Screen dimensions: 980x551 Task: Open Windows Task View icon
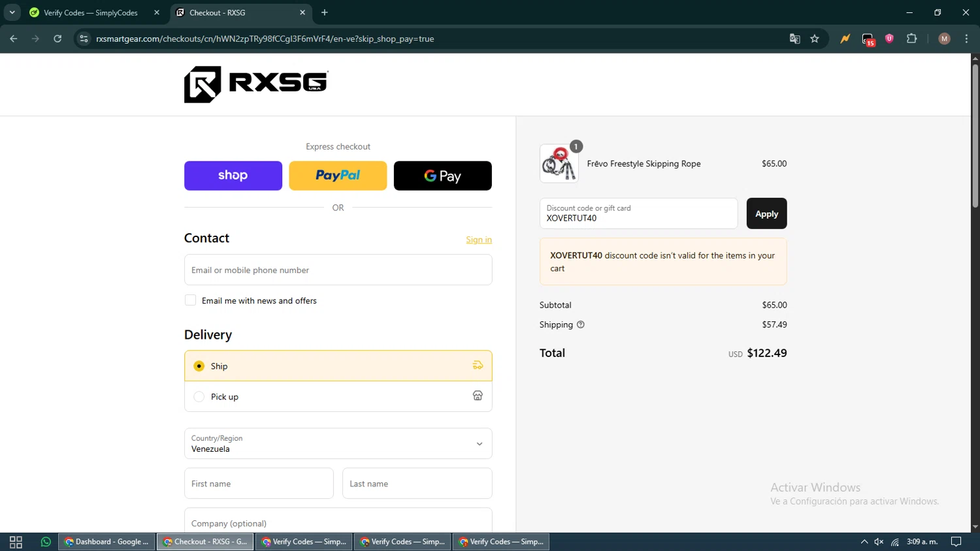coord(16,542)
